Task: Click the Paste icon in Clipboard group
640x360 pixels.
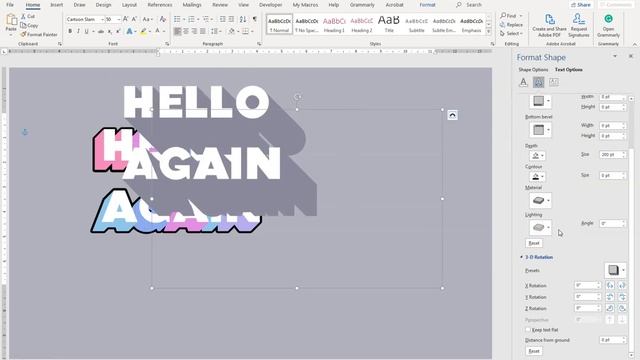Action: click(x=11, y=20)
